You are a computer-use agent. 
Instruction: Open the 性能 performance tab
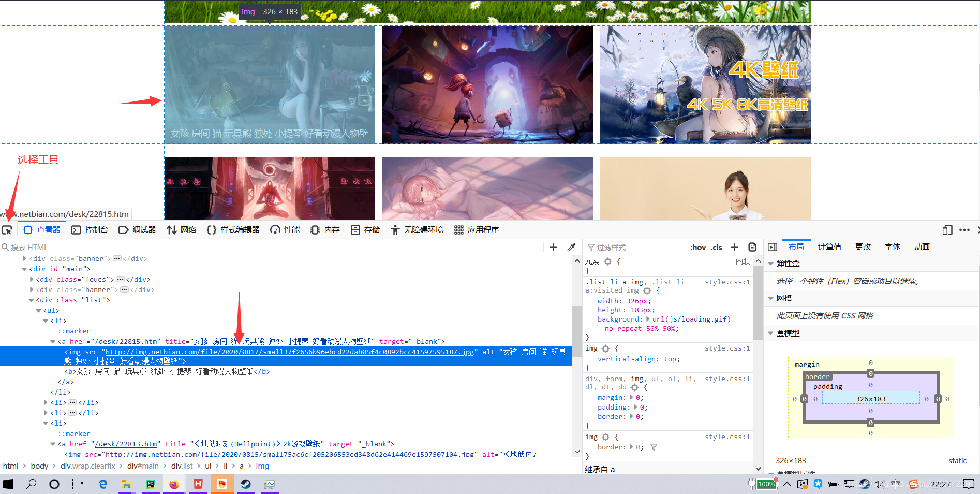coord(285,230)
